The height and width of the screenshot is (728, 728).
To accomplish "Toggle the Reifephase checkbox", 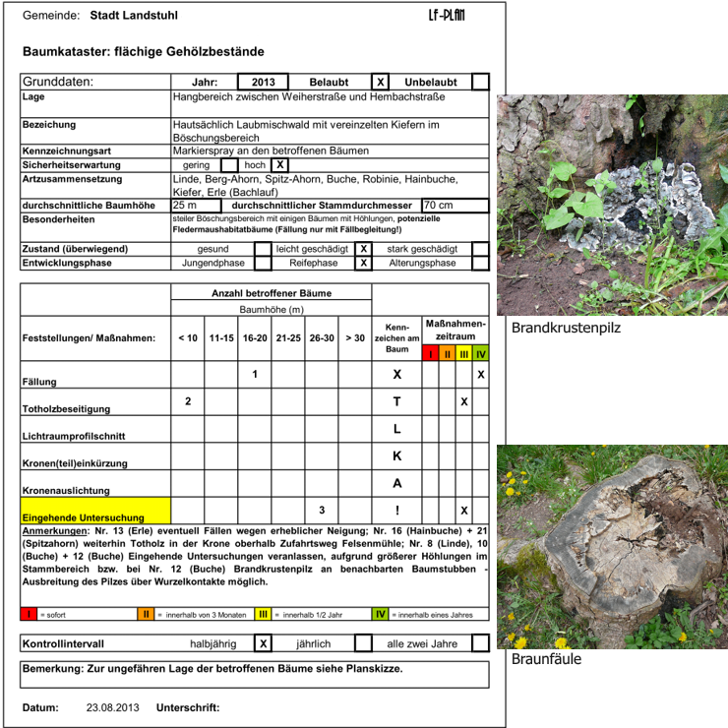I will pyautogui.click(x=364, y=263).
